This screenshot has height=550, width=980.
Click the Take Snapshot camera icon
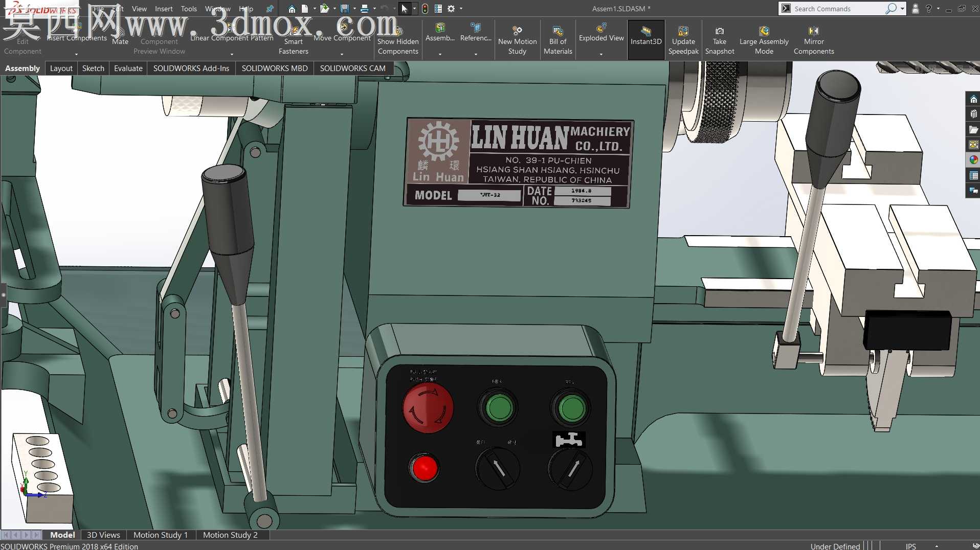coord(719,31)
